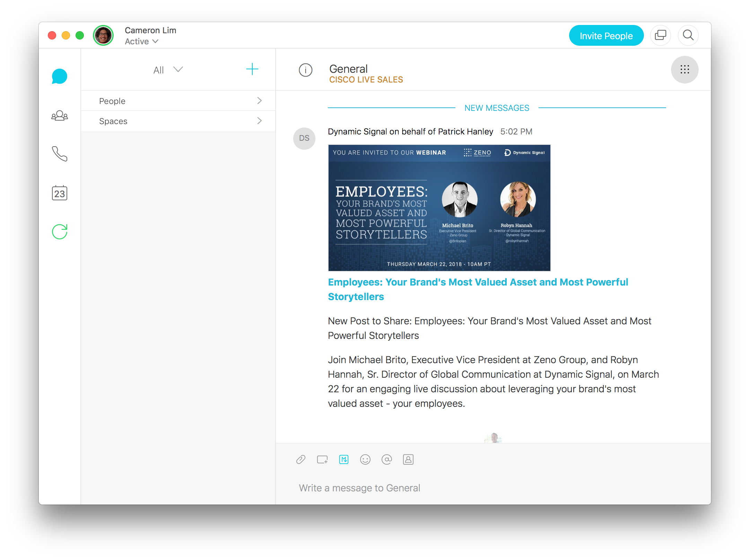
Task: Open the emoji picker smiley icon
Action: tap(365, 460)
